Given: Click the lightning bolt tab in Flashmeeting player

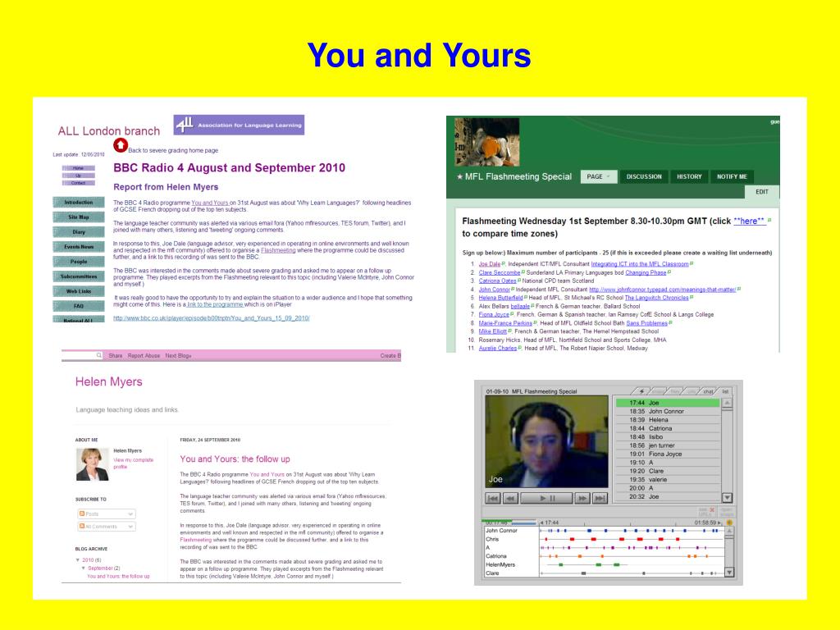Looking at the screenshot, I should (641, 391).
